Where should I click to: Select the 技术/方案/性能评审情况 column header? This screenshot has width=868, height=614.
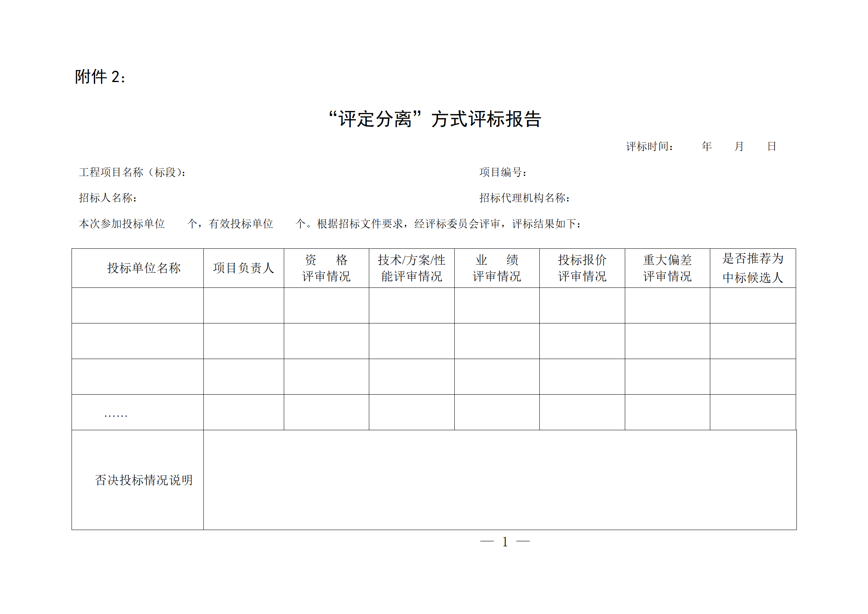pyautogui.click(x=411, y=269)
